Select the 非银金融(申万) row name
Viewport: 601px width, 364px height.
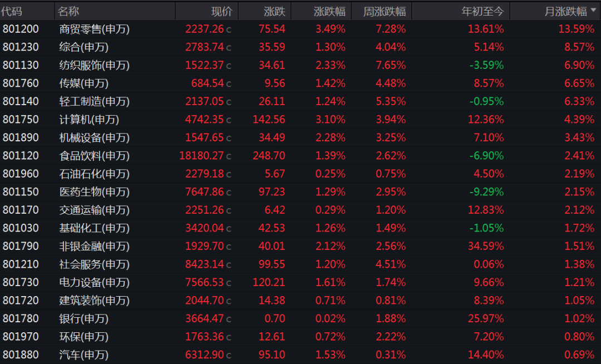click(x=94, y=246)
